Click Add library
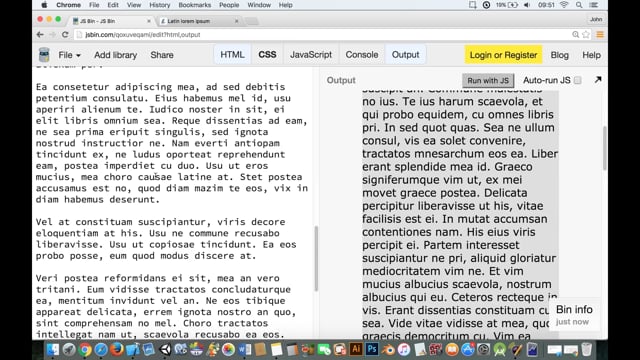 pyautogui.click(x=116, y=55)
